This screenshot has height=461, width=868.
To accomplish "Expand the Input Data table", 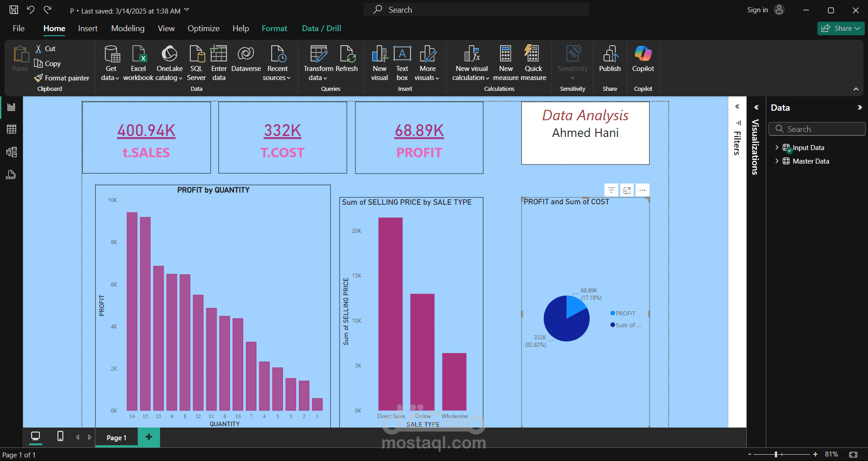I will point(777,147).
